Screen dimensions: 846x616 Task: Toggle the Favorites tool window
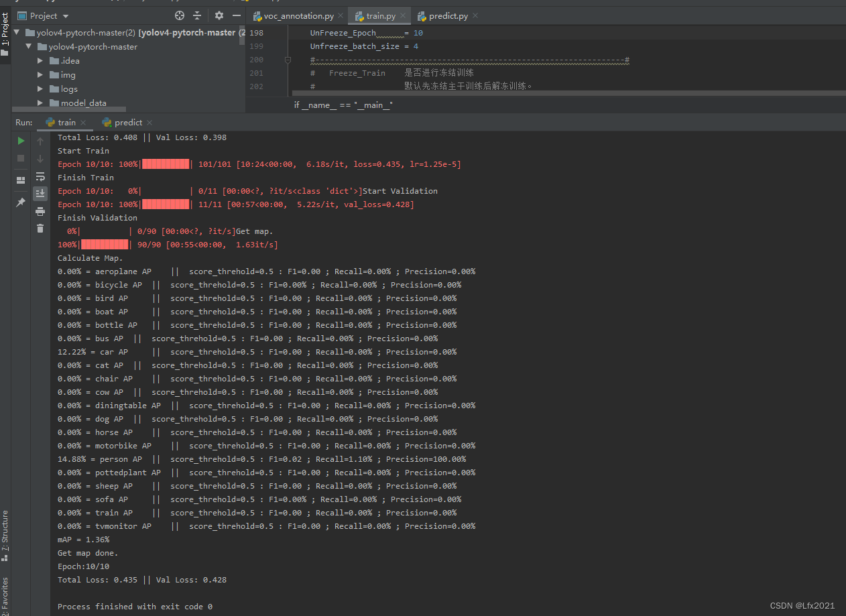pyautogui.click(x=5, y=593)
